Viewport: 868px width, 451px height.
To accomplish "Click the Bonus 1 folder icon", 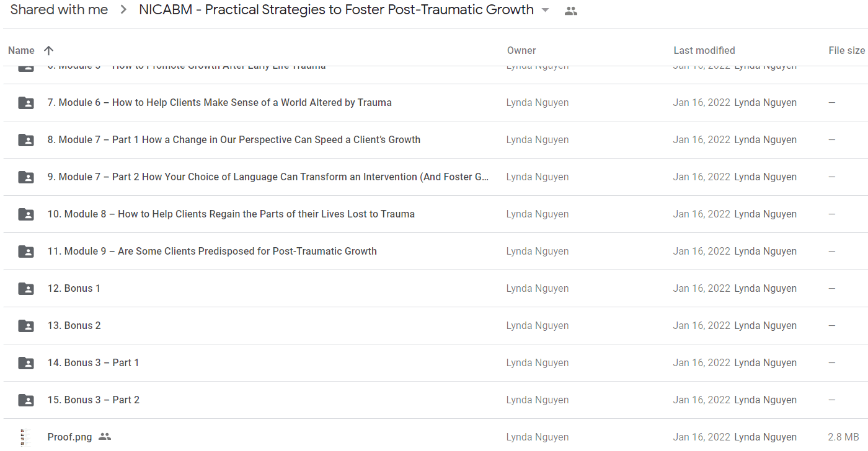I will click(26, 289).
